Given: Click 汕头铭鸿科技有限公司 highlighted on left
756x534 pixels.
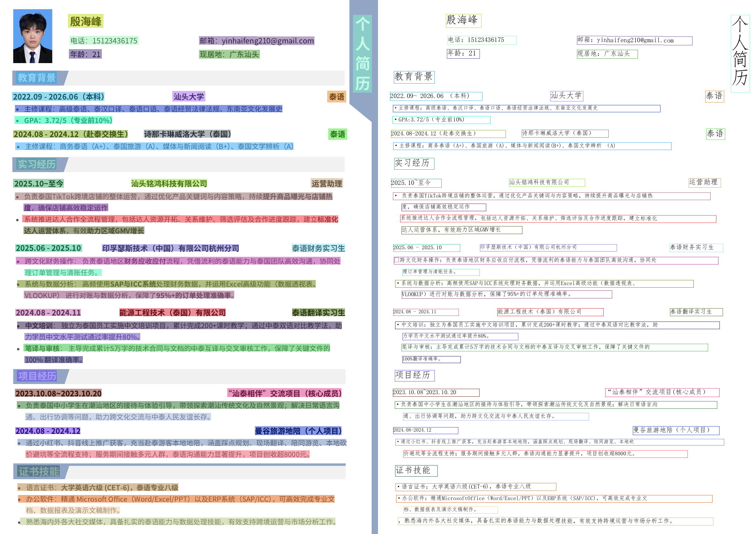Looking at the screenshot, I should pyautogui.click(x=169, y=184).
